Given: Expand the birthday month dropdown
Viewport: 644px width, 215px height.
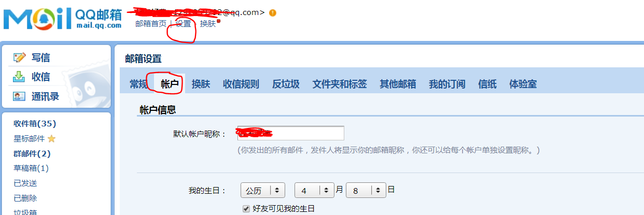Looking at the screenshot, I should tap(314, 190).
